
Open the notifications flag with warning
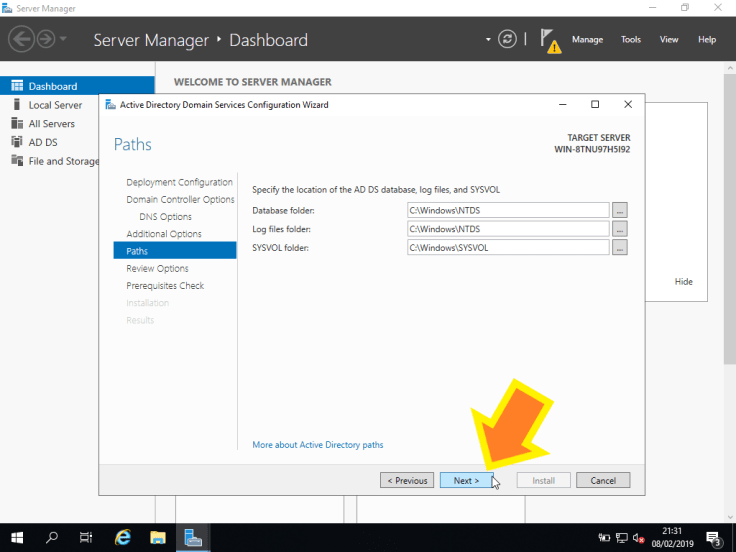(x=550, y=40)
